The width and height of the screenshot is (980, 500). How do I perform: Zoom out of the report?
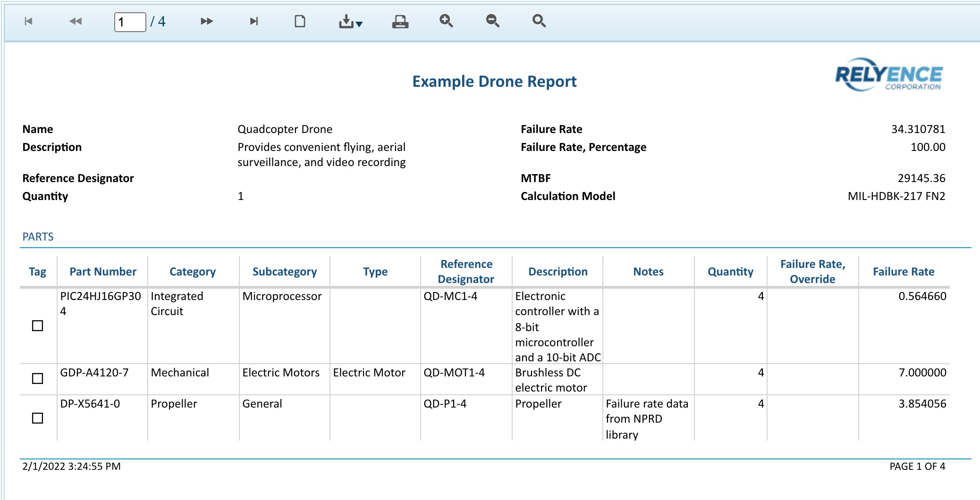(492, 21)
